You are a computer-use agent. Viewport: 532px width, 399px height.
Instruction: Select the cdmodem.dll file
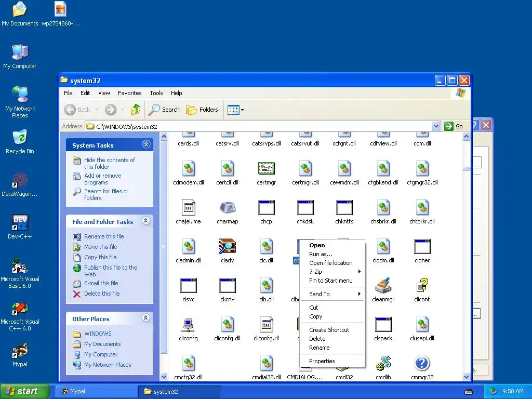click(188, 173)
